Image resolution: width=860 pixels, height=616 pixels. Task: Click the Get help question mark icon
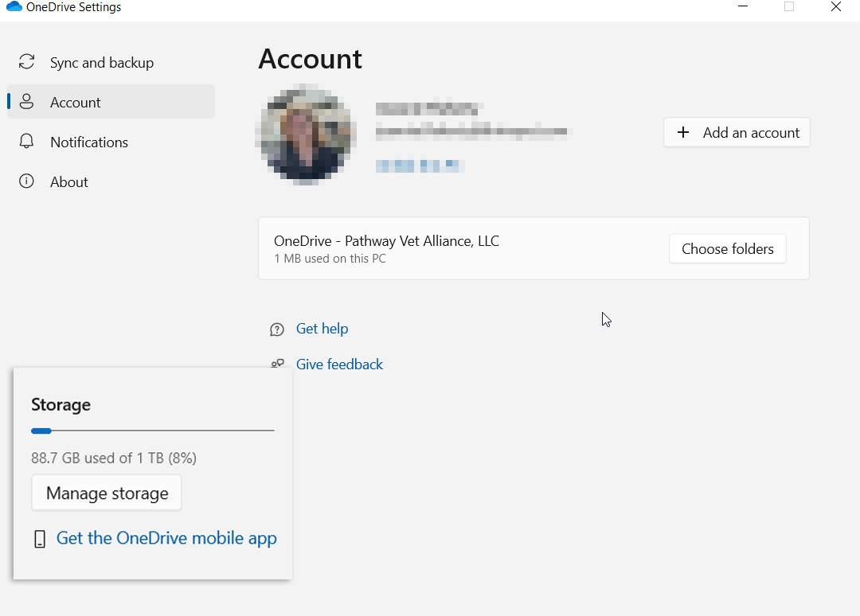277,329
